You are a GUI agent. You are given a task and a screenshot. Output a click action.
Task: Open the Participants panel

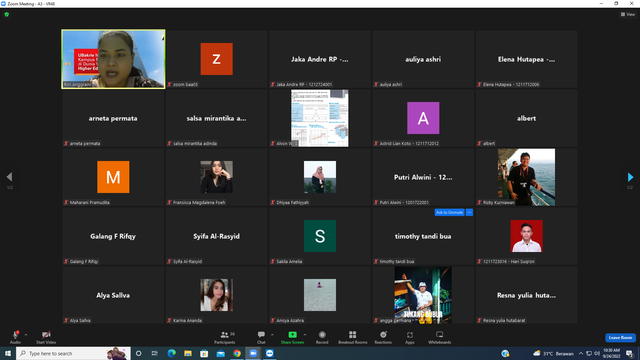(x=224, y=337)
